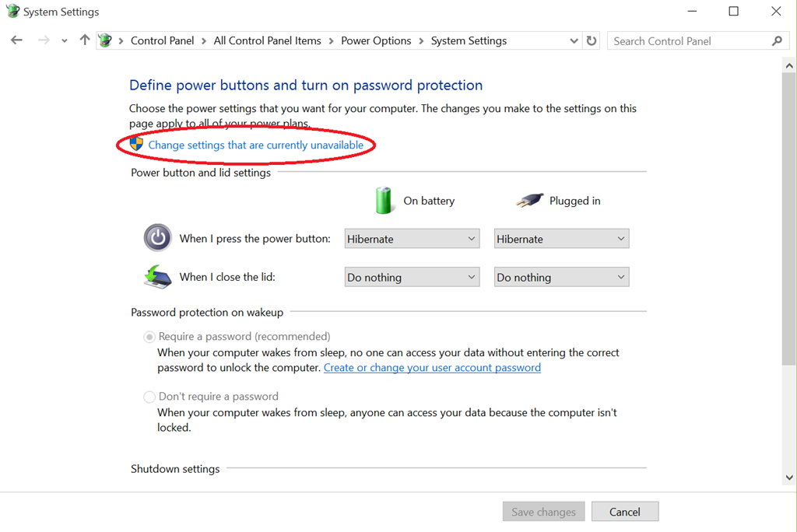The width and height of the screenshot is (797, 532).
Task: Open close lid On battery dropdown
Action: (x=411, y=277)
